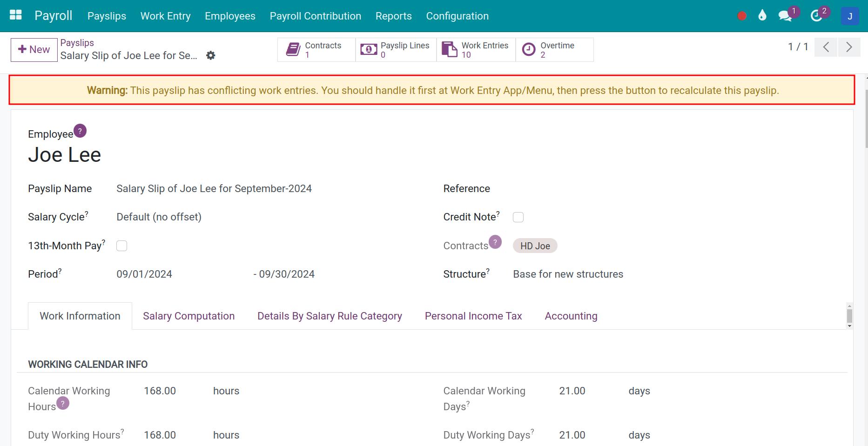Click the red recording indicator icon
The width and height of the screenshot is (868, 446).
742,16
